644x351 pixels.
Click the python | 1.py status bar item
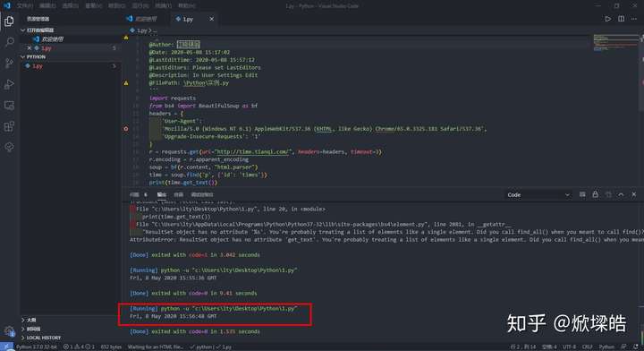point(211,347)
